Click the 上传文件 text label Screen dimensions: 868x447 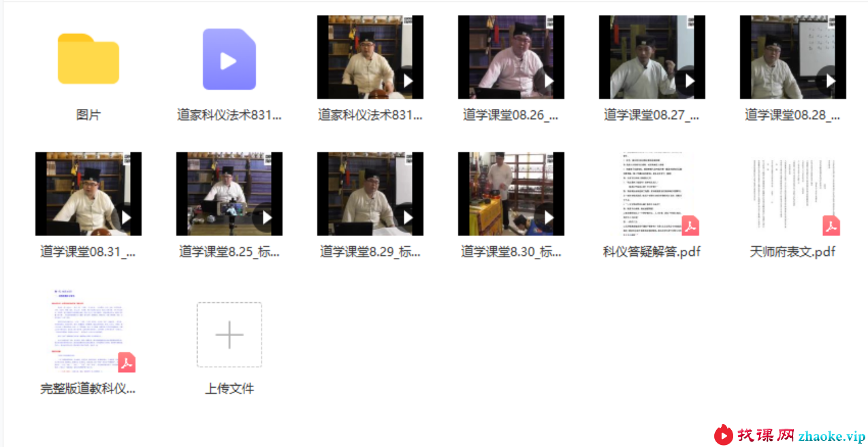[x=229, y=389]
